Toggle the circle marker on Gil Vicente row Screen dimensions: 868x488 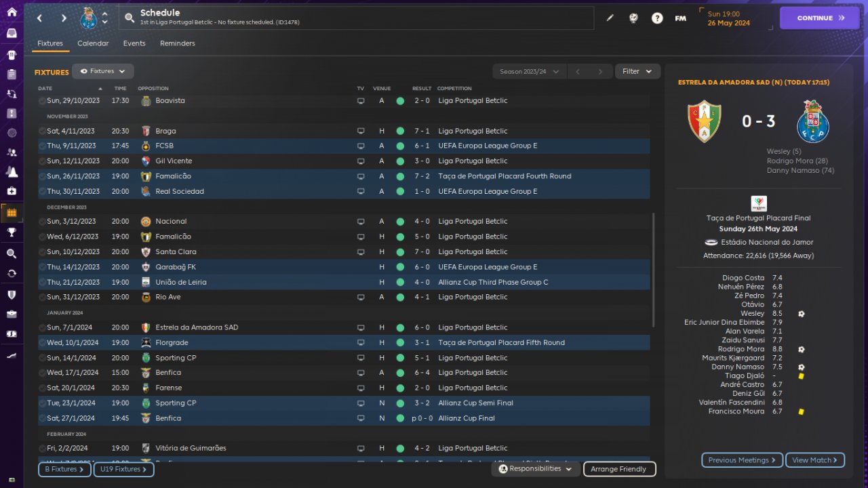(x=42, y=161)
